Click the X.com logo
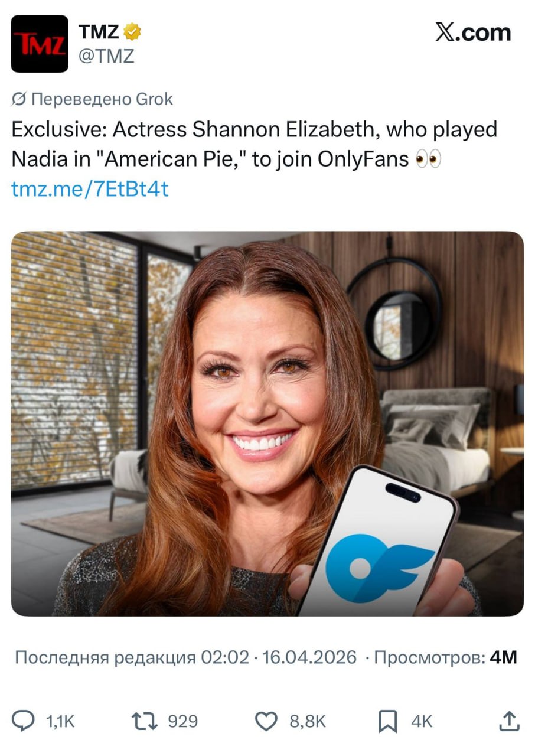Viewport: 535px width, 756px height. (x=473, y=33)
